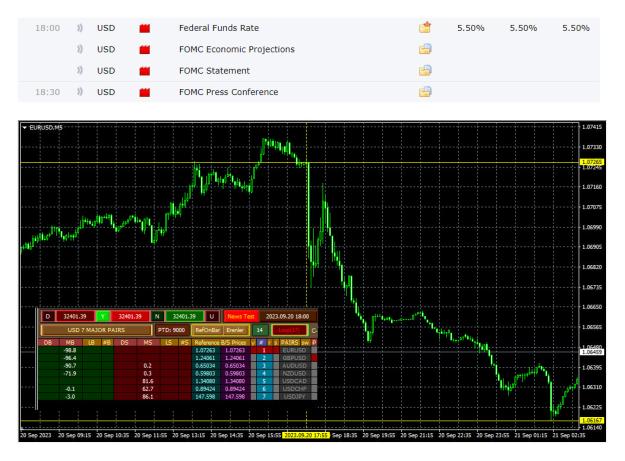Select the NZDUSD pair row label
This screenshot has width=625, height=461.
tap(294, 373)
